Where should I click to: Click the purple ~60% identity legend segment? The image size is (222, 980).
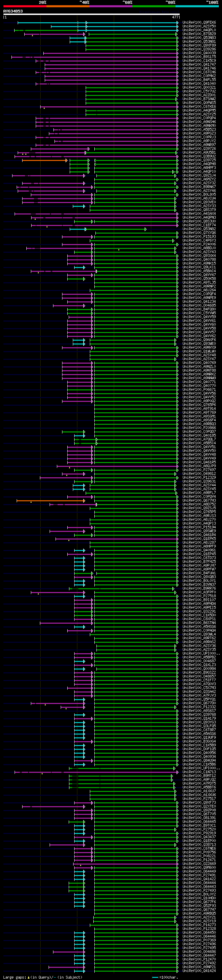pos(111,6)
